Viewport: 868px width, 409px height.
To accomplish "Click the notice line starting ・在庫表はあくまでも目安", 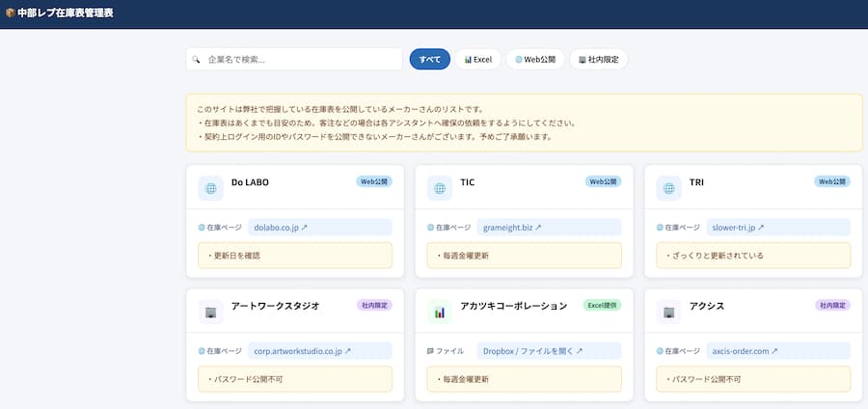I will (x=387, y=123).
